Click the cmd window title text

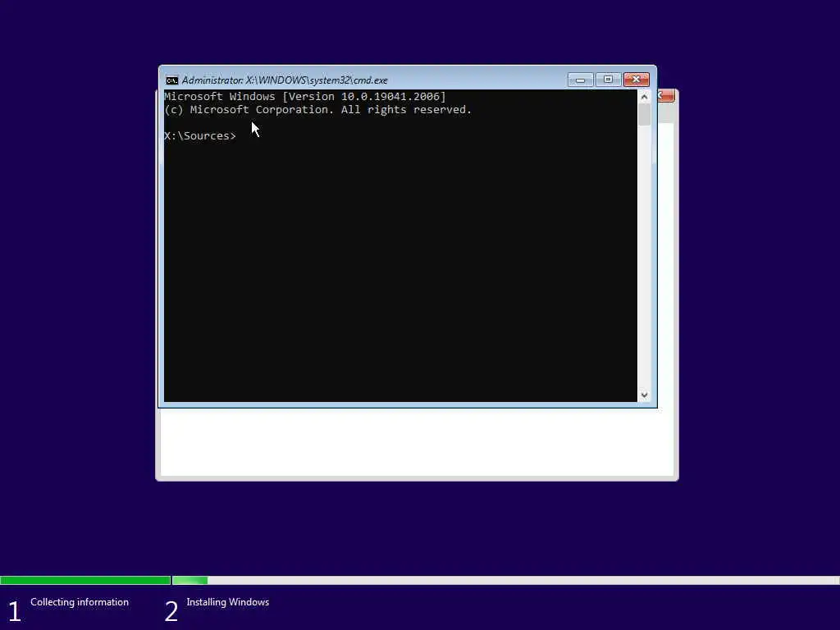[285, 80]
